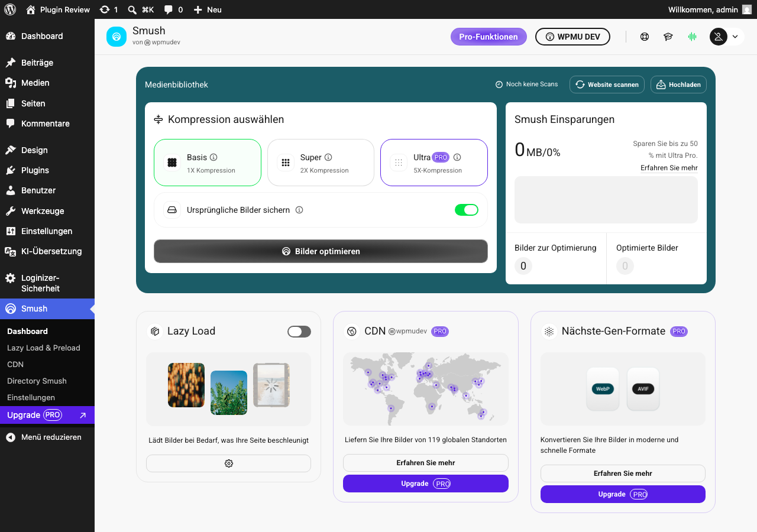Click the Bilder optimieren button
This screenshot has width=757, height=532.
click(x=321, y=251)
